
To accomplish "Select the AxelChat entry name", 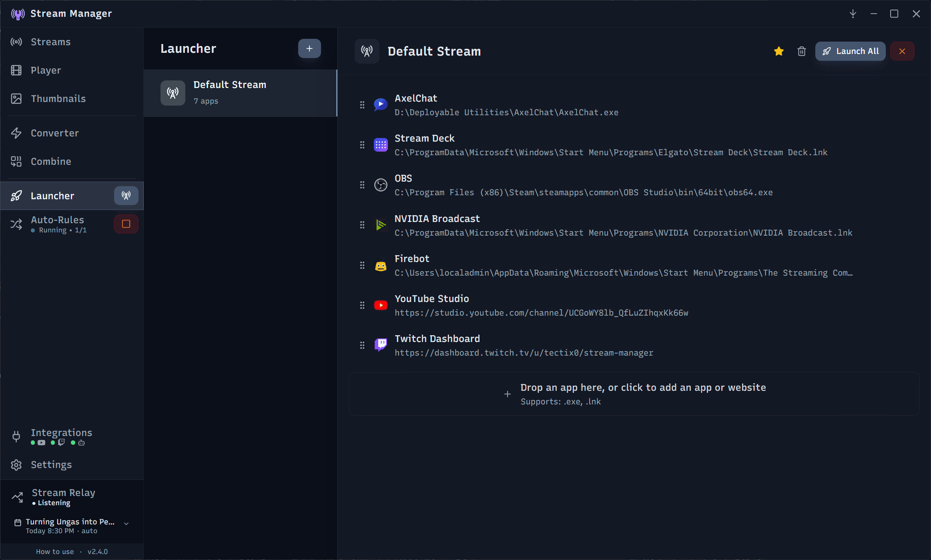I will pos(416,98).
